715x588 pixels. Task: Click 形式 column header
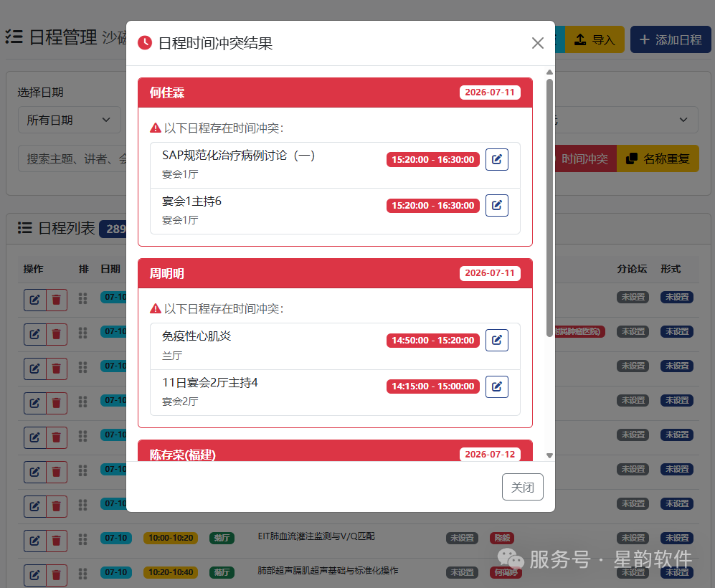[x=671, y=269]
